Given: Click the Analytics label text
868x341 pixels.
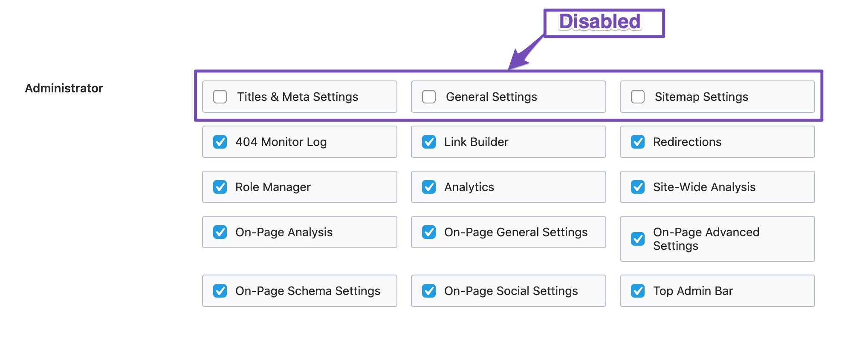Looking at the screenshot, I should pyautogui.click(x=469, y=187).
